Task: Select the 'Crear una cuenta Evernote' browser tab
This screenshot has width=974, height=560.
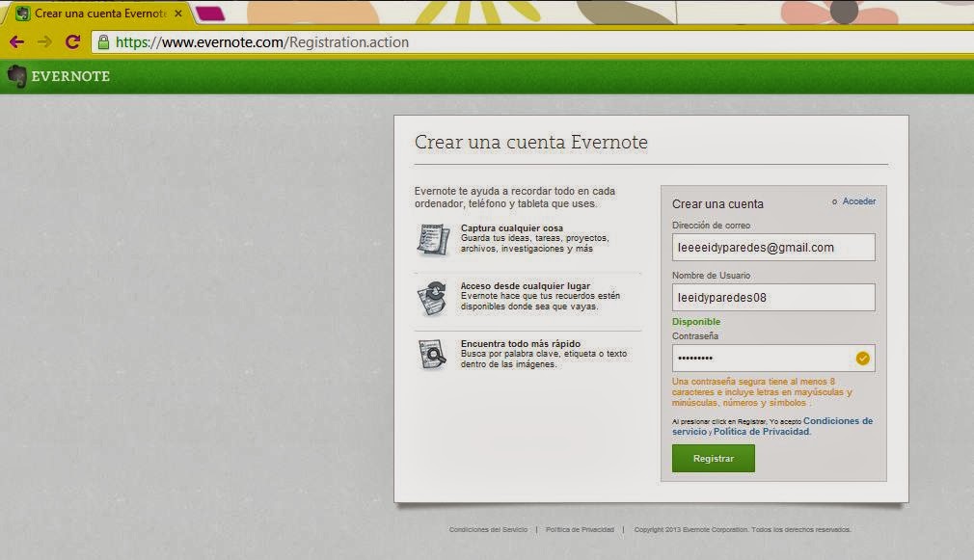Action: (99, 13)
